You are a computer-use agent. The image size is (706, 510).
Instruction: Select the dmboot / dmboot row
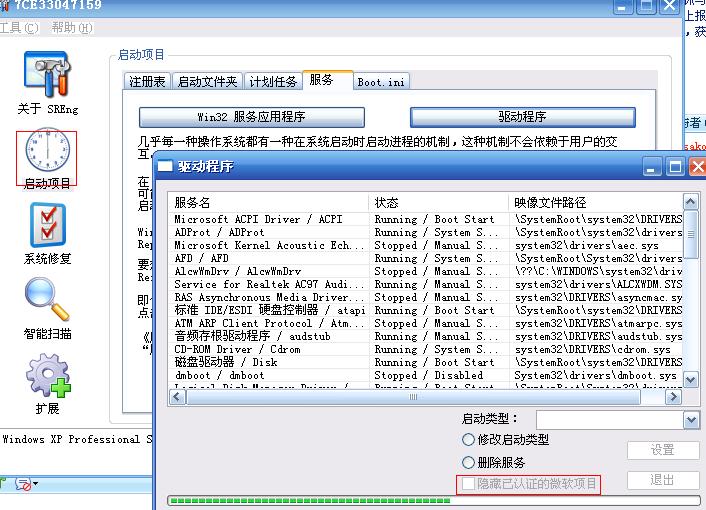425,376
